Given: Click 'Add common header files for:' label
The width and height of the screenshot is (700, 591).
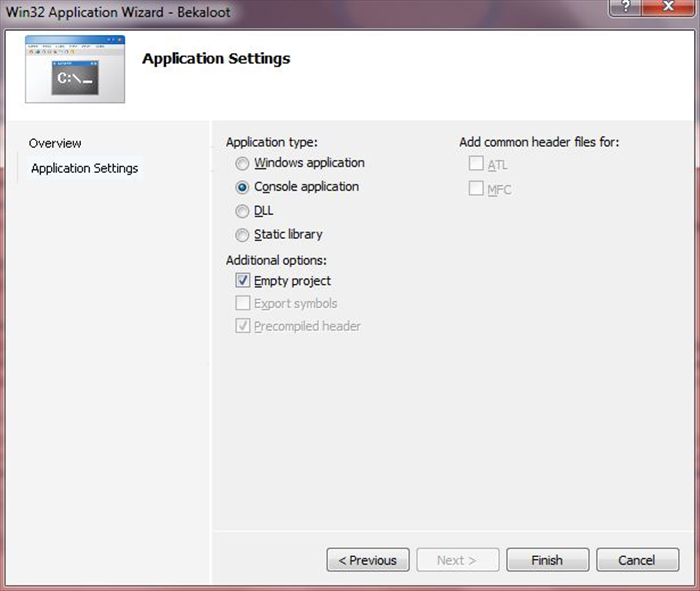Looking at the screenshot, I should (x=539, y=142).
